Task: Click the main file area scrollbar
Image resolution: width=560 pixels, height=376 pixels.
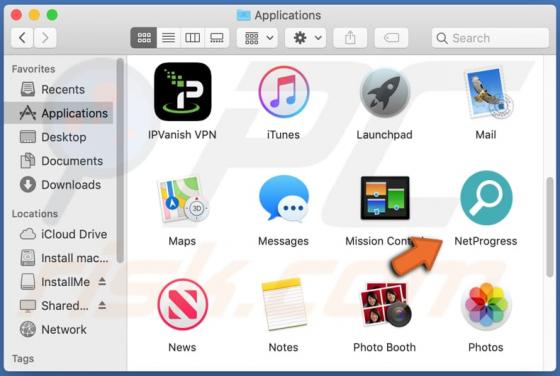Action: [550, 227]
